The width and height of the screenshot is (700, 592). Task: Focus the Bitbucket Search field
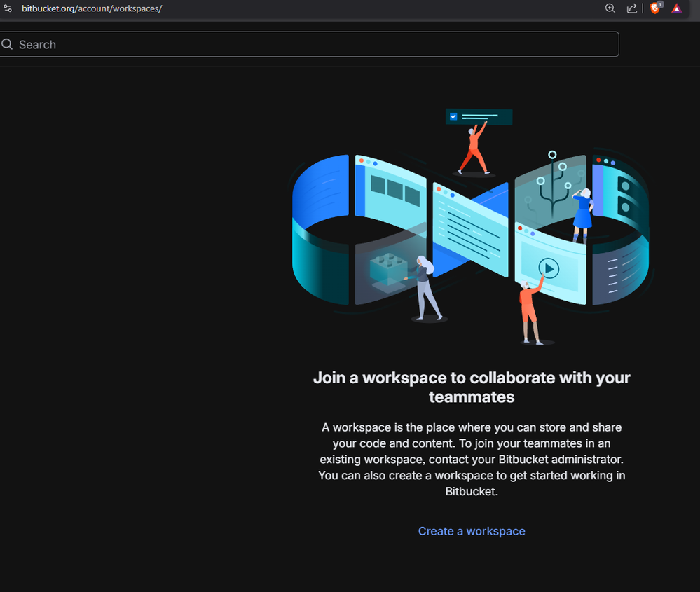point(309,44)
